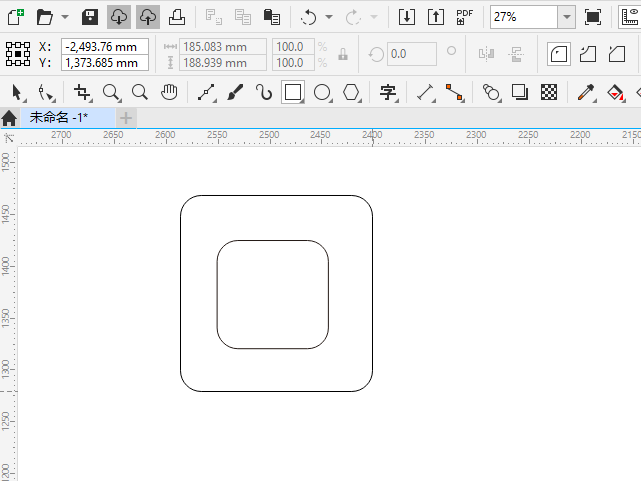641x481 pixels.
Task: Activate the Pan hand tool
Action: [x=169, y=93]
